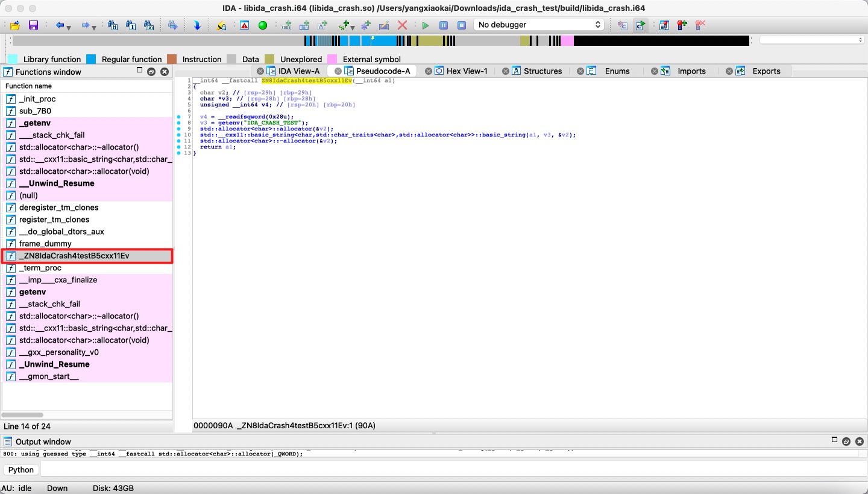Image resolution: width=868 pixels, height=494 pixels.
Task: Click the navigation band color strip
Action: pos(380,40)
